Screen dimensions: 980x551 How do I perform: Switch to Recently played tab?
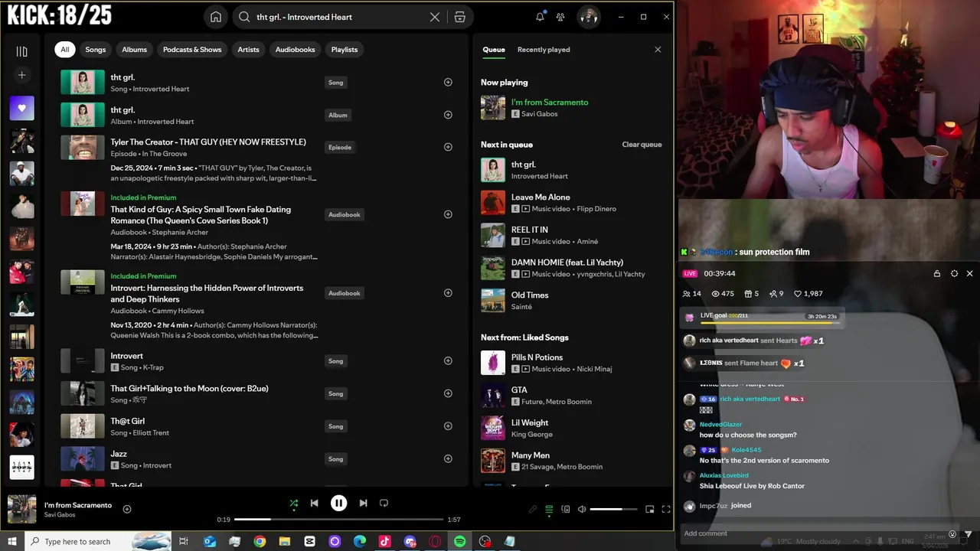544,50
